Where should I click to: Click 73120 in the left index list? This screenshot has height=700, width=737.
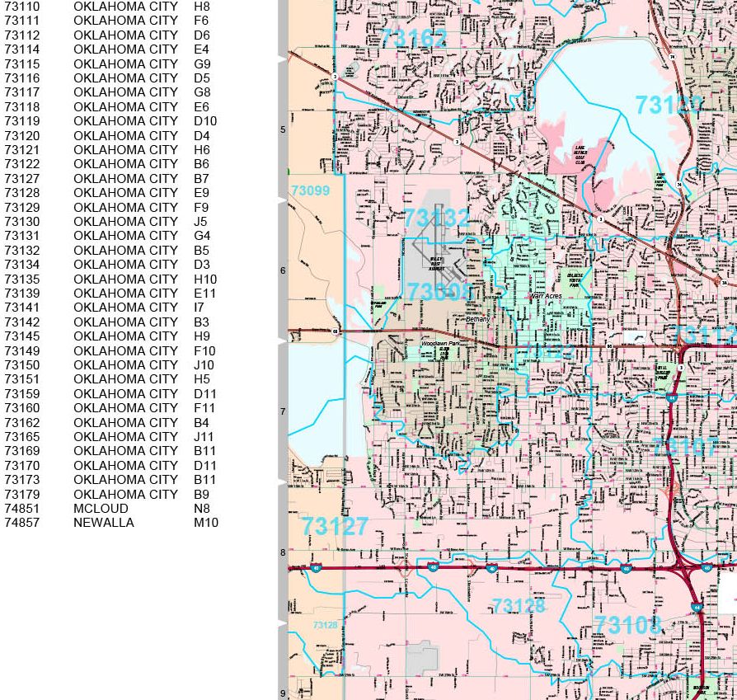22,135
